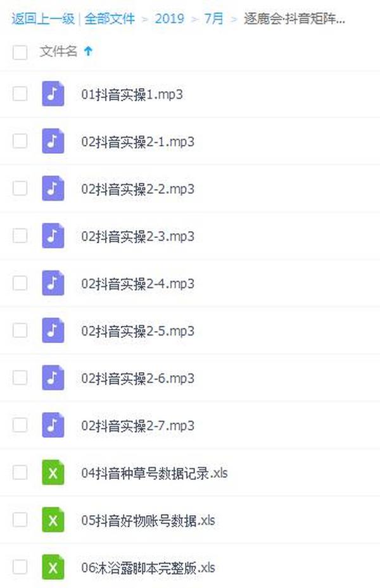Check the box for 01抖音实操1.mp3
Viewport: 380px width, 588px height.
20,94
